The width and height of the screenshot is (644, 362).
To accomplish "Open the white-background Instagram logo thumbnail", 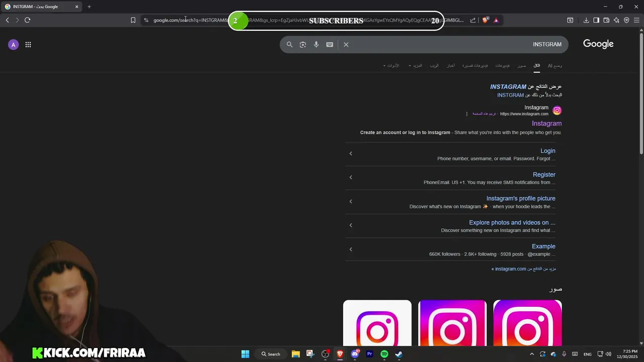I will click(377, 323).
